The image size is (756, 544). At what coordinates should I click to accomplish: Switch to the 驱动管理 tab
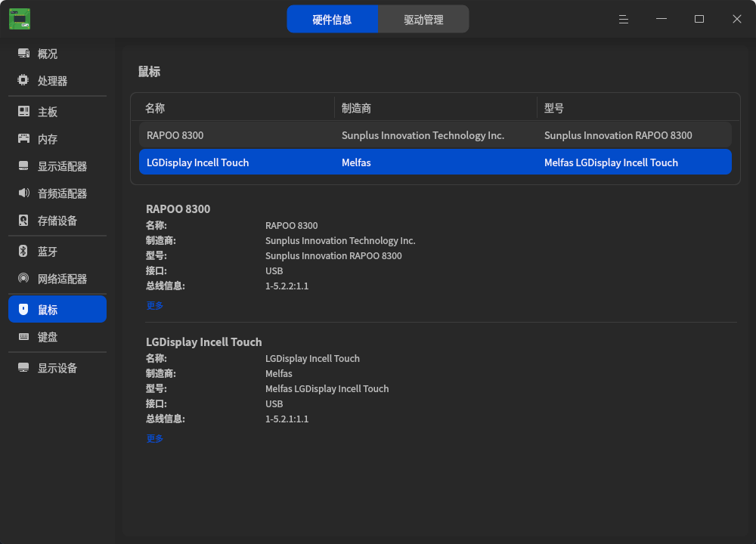pyautogui.click(x=423, y=20)
